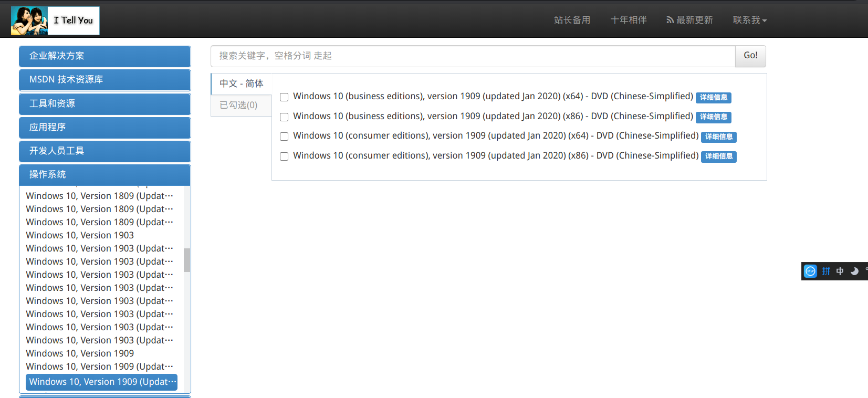Image resolution: width=868 pixels, height=398 pixels.
Task: Tick consumer editions 1909 (x64) DVD checkbox
Action: click(x=284, y=137)
